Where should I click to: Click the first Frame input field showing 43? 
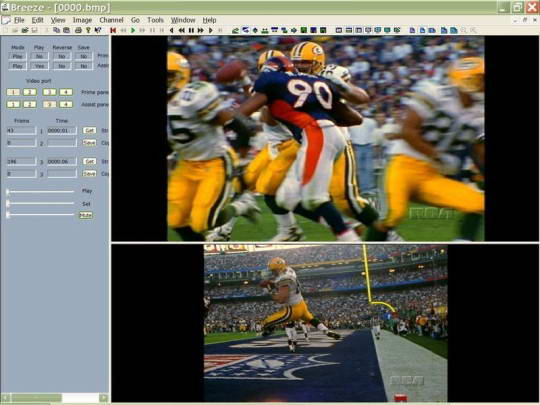[21, 131]
